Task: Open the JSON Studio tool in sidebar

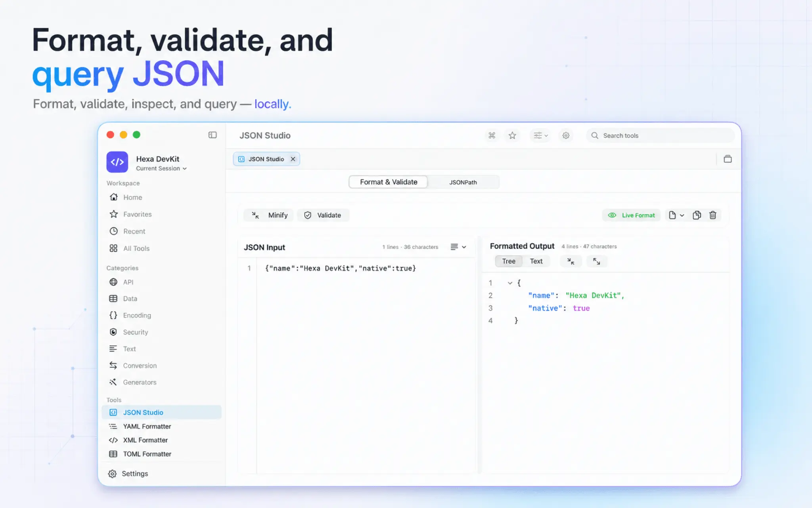Action: (x=161, y=412)
